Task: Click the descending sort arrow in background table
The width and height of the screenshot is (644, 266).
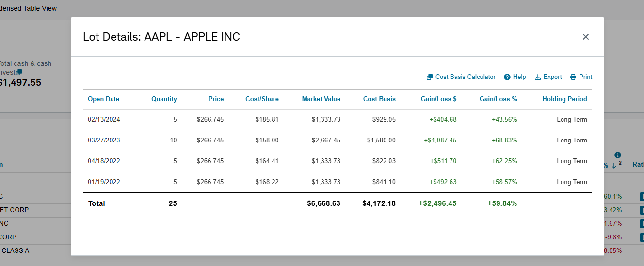Action: point(613,165)
